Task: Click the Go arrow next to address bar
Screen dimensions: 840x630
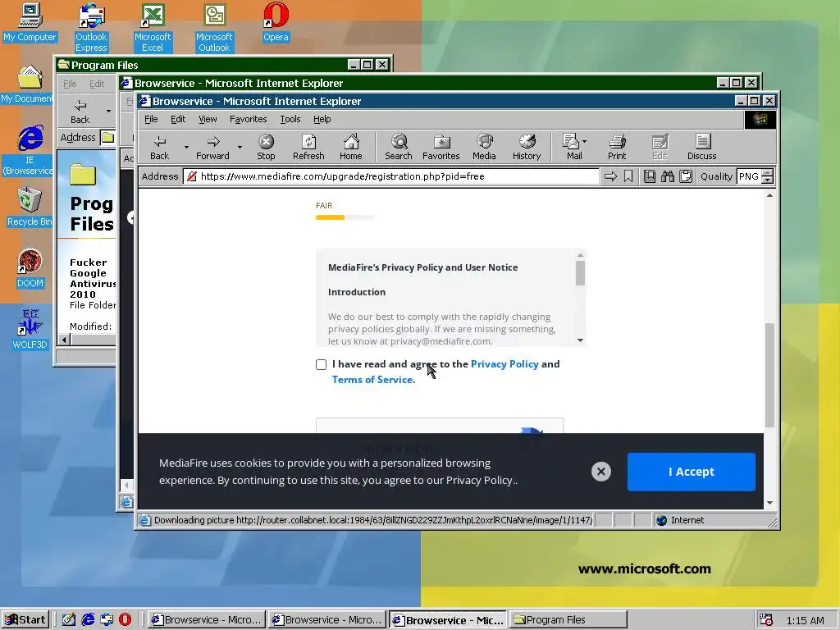Action: click(610, 176)
